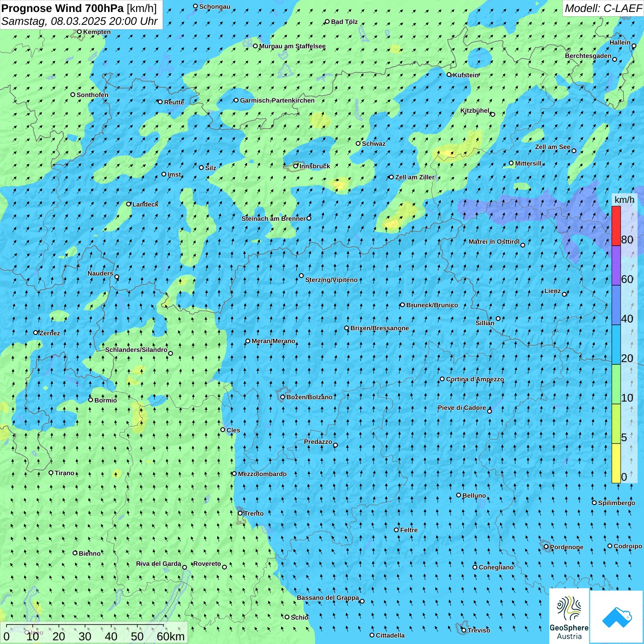Pick the purple swatch in the wind legend

coord(616,265)
